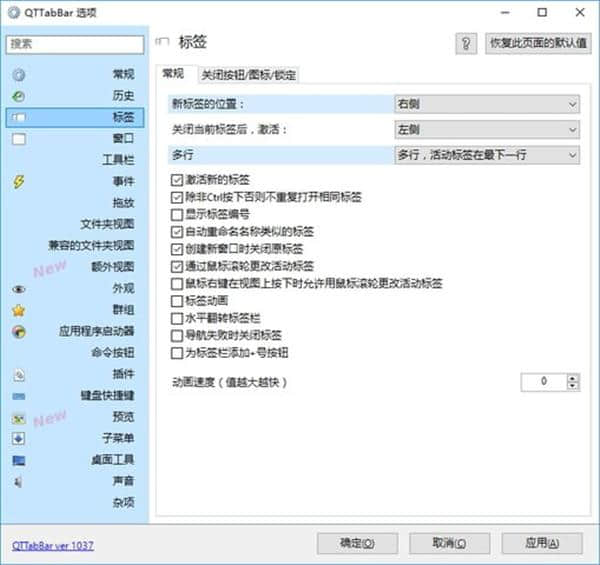Toggle 除非Ctrl按下否则不重复打开相同标签 checkbox
600x565 pixels.
pyautogui.click(x=177, y=197)
